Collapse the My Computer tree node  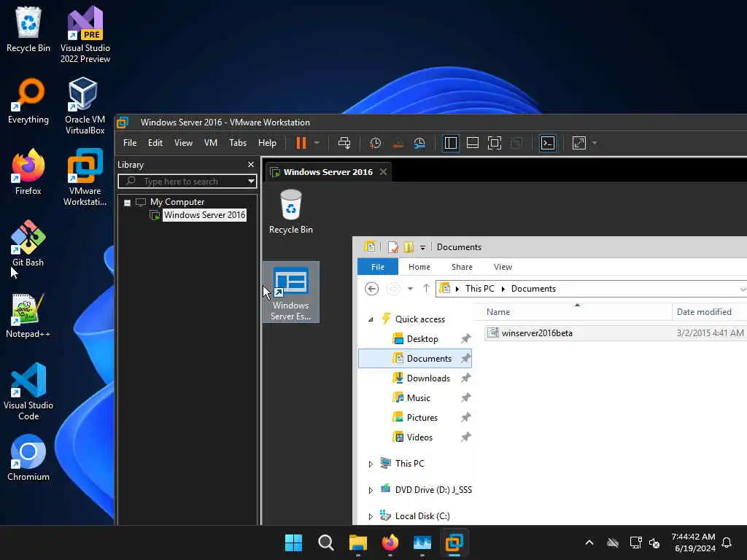tap(127, 203)
